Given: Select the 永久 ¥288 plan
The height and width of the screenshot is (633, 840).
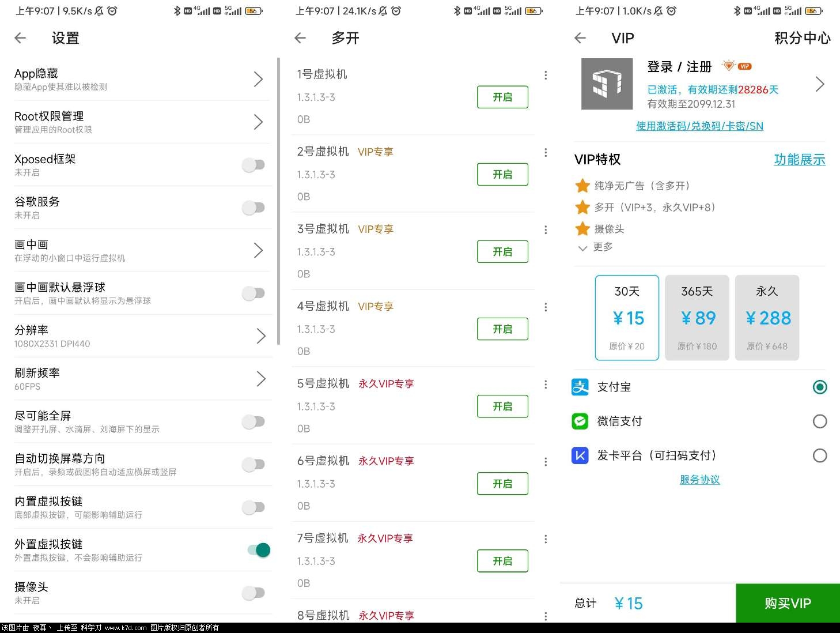Looking at the screenshot, I should coord(767,318).
